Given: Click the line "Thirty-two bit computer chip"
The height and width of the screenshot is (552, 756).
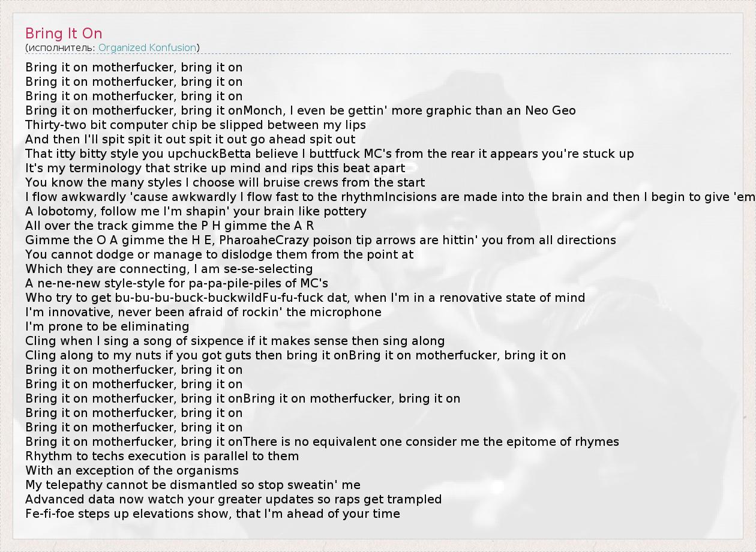Looking at the screenshot, I should point(195,125).
